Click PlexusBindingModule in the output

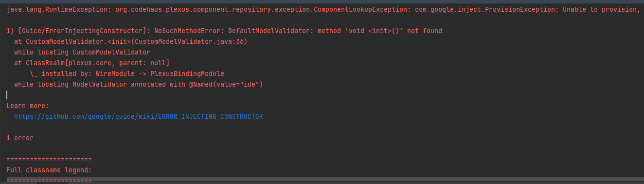pos(187,74)
